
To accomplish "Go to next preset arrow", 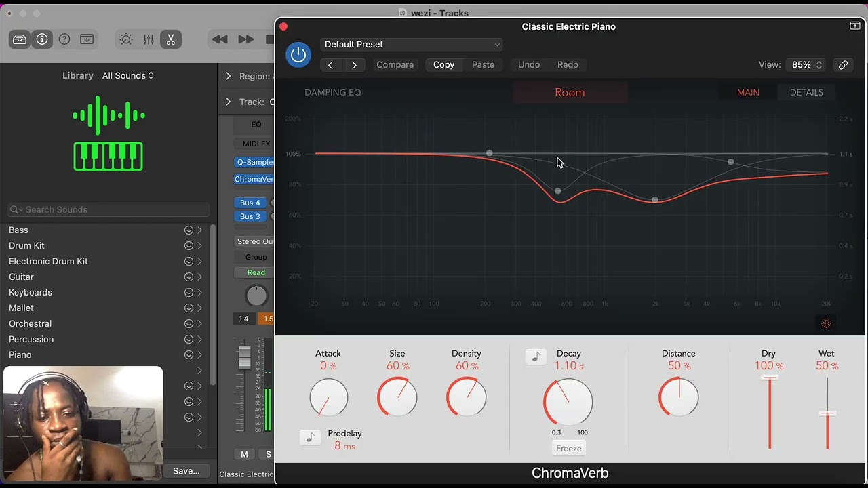I will click(354, 65).
